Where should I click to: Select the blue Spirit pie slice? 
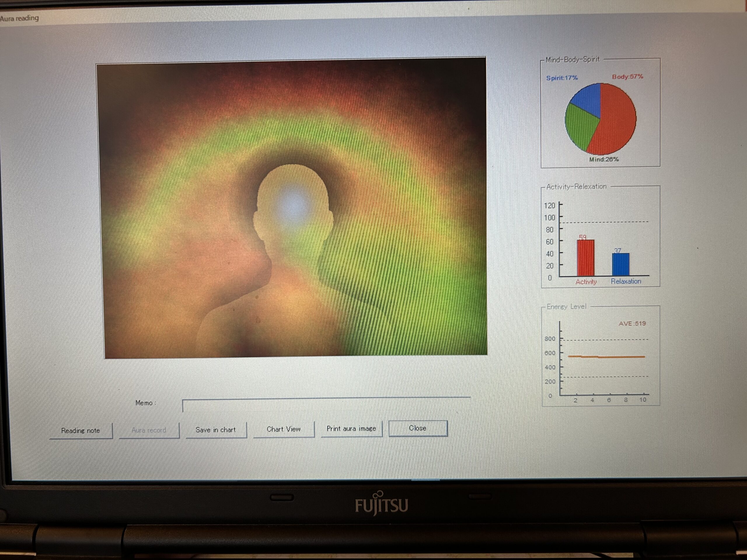coord(588,99)
